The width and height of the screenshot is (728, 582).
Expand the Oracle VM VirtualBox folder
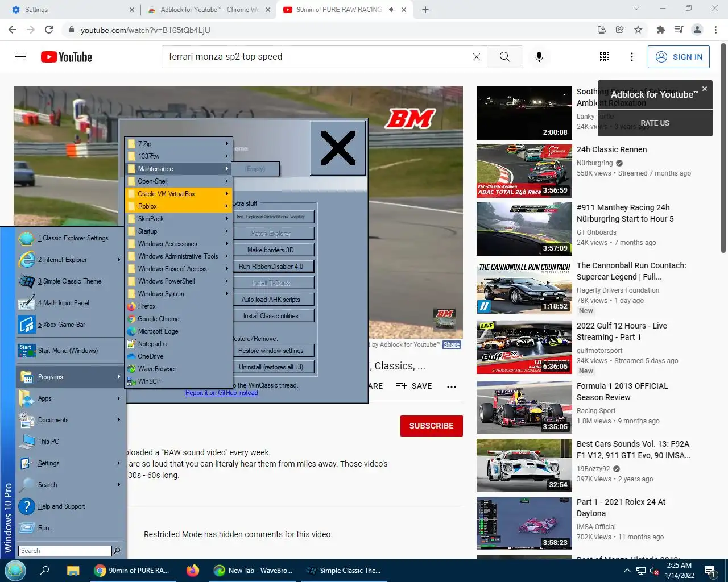pyautogui.click(x=178, y=194)
